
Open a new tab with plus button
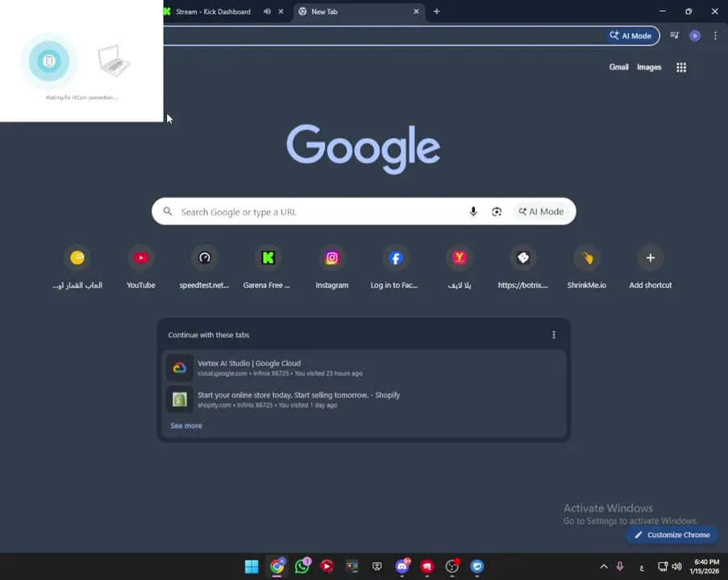pyautogui.click(x=436, y=11)
